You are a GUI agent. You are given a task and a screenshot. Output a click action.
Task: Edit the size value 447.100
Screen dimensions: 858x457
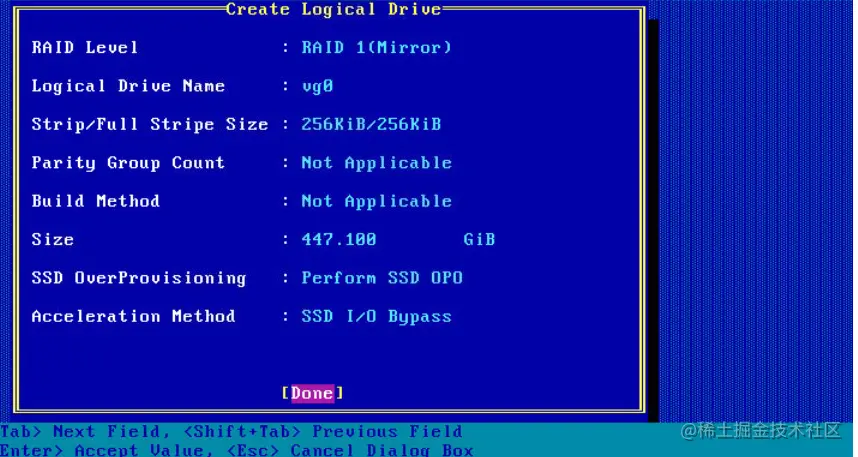coord(339,239)
